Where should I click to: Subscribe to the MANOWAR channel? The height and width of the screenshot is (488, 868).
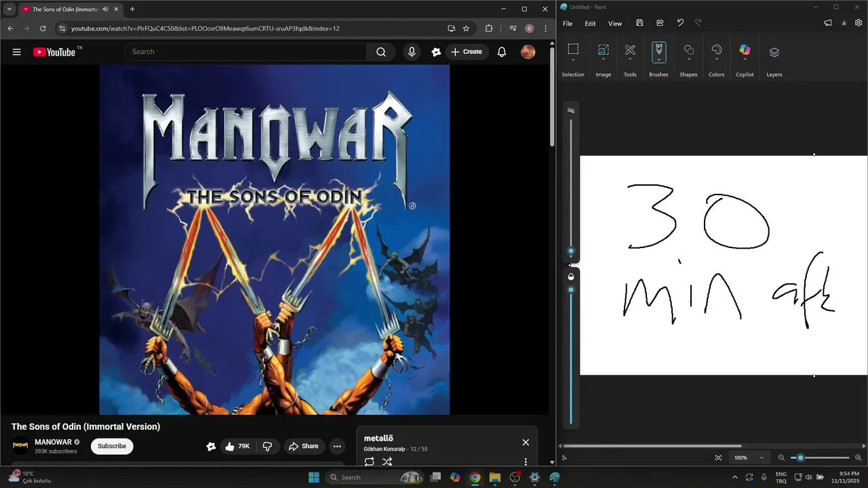112,446
